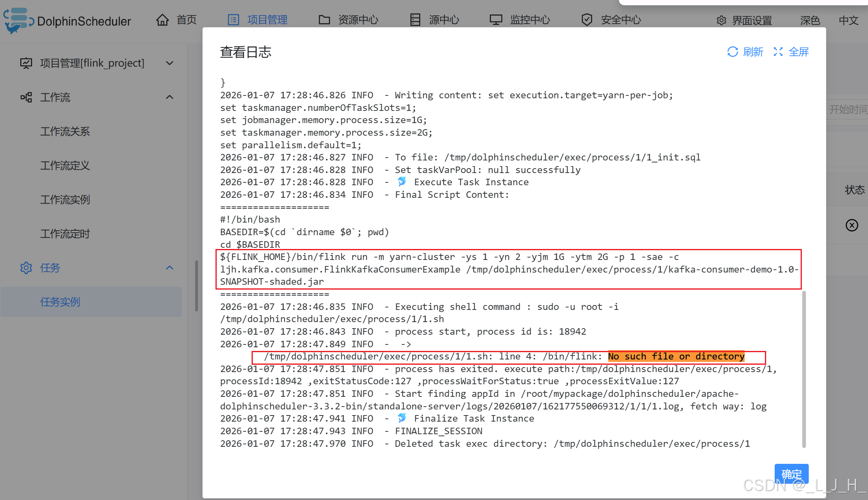Click the security center shield icon
Screen dimensions: 868x500
pyautogui.click(x=586, y=19)
